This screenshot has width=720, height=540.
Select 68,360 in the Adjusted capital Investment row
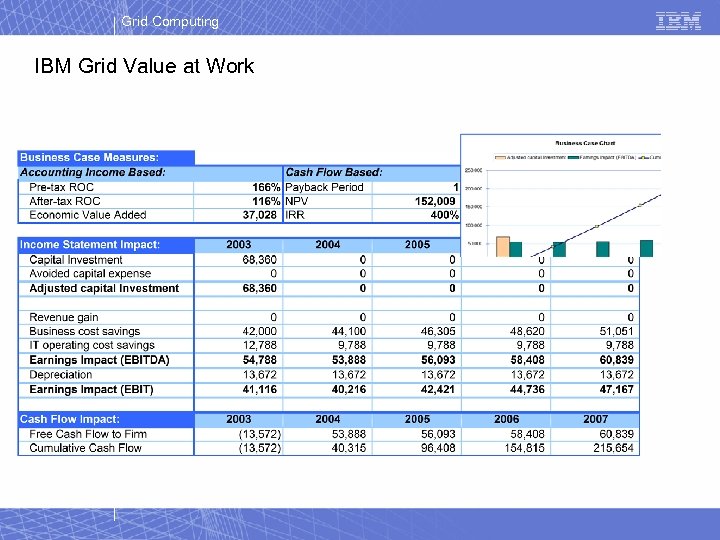[259, 288]
